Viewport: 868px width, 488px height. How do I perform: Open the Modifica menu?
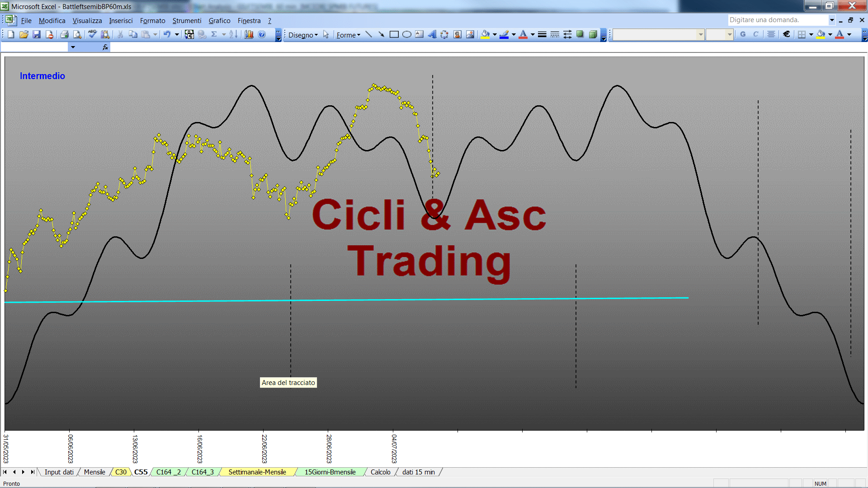coord(52,21)
